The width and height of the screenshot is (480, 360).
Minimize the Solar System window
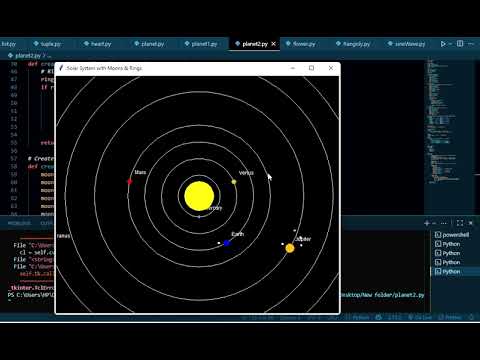coord(293,68)
